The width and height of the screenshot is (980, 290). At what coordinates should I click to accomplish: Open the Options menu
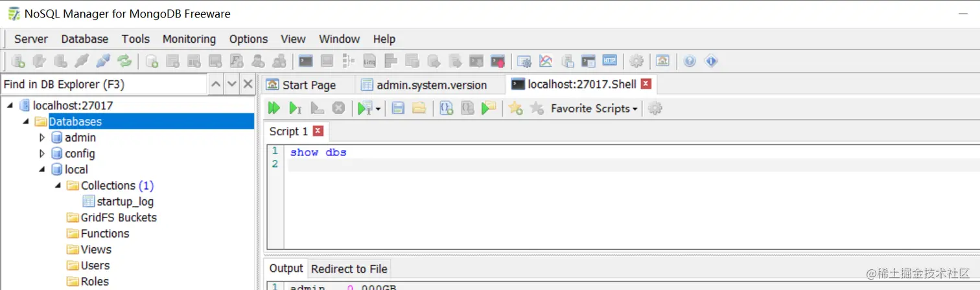coord(248,39)
